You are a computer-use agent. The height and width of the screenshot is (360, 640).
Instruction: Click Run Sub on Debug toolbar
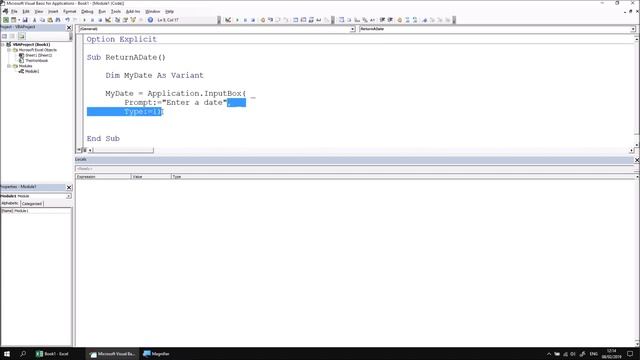[237, 20]
